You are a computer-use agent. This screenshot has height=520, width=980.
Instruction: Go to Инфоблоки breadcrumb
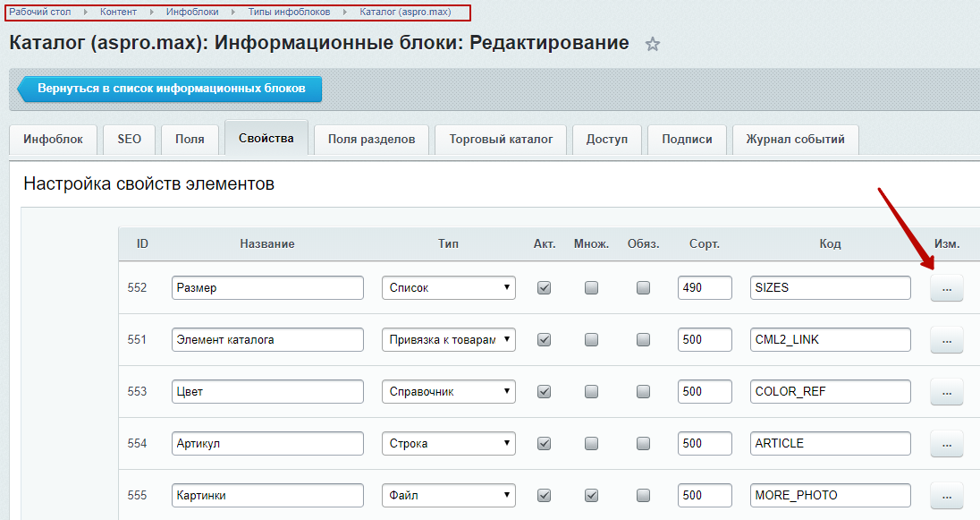[192, 12]
